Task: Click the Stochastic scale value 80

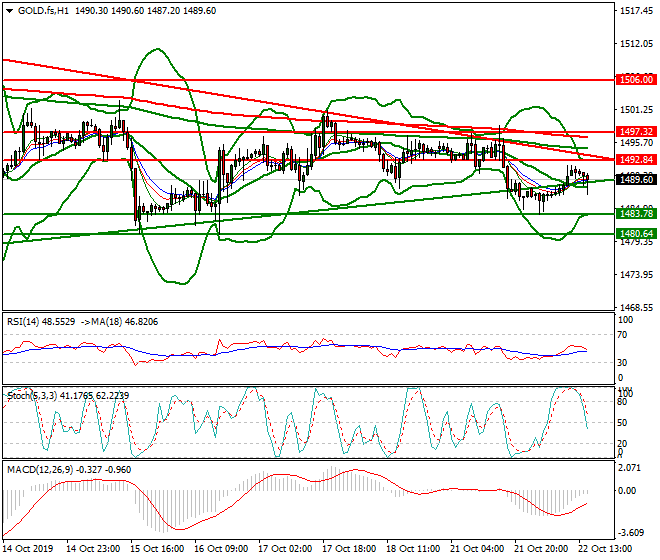Action: click(x=622, y=402)
